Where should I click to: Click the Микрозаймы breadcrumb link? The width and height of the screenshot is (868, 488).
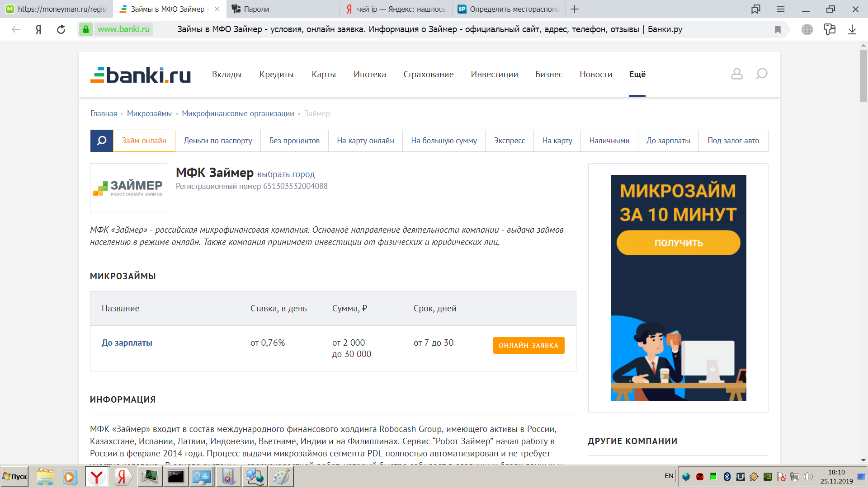(x=149, y=113)
